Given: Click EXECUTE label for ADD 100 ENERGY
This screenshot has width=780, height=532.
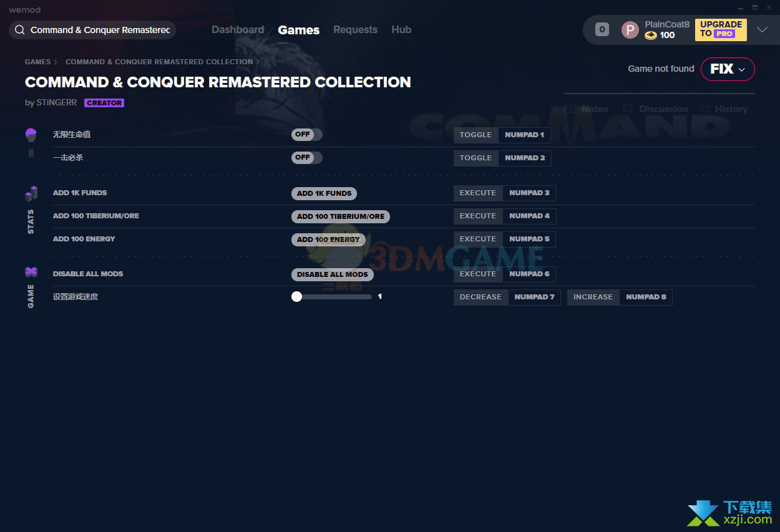Looking at the screenshot, I should (478, 239).
